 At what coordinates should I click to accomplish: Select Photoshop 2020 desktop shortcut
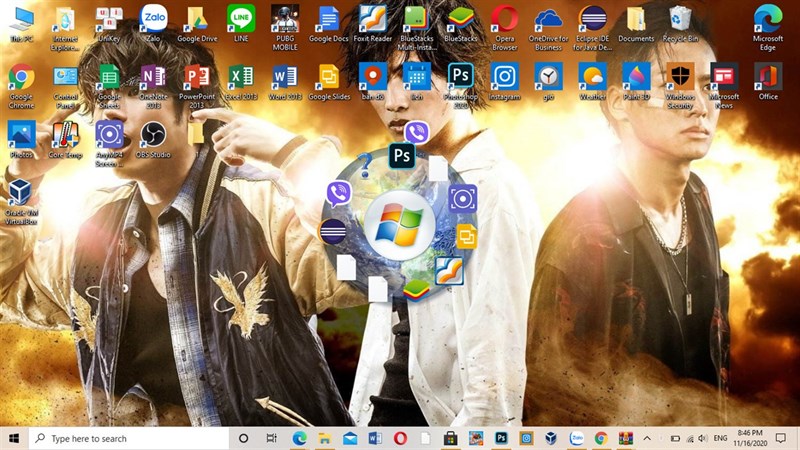[461, 87]
